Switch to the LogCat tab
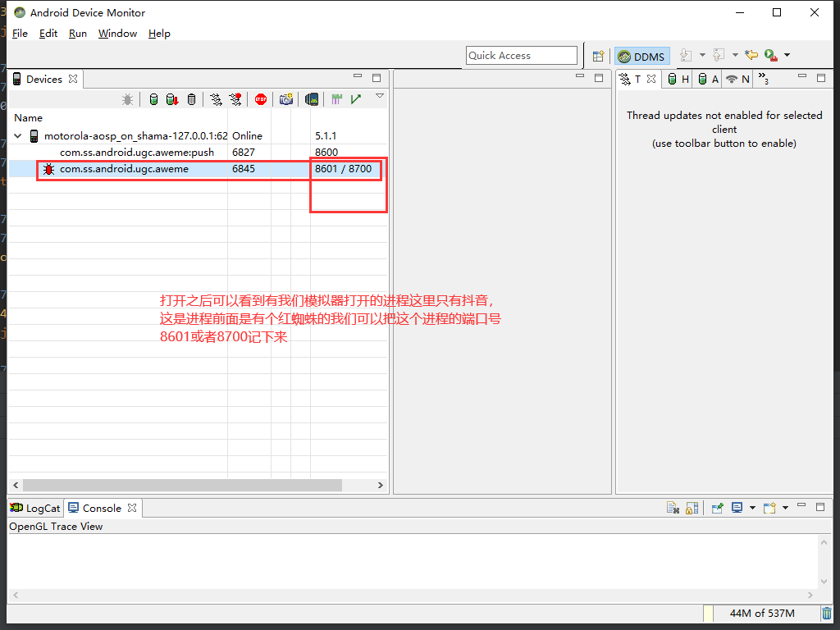This screenshot has height=630, width=840. (35, 509)
